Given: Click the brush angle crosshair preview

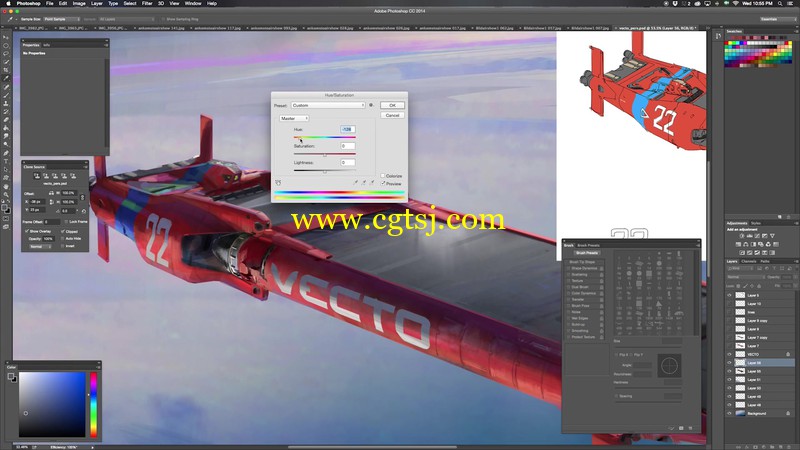Looking at the screenshot, I should pyautogui.click(x=669, y=365).
